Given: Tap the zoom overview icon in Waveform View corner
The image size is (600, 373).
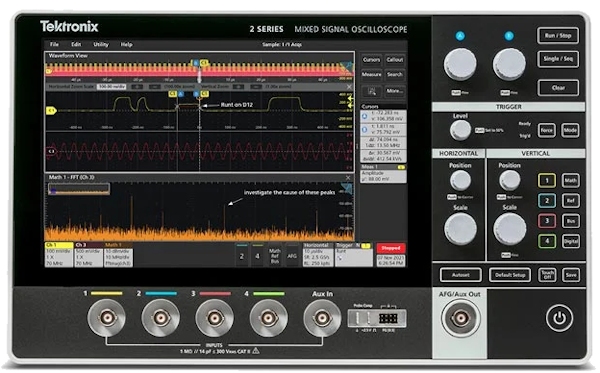Looking at the screenshot, I should click(347, 68).
